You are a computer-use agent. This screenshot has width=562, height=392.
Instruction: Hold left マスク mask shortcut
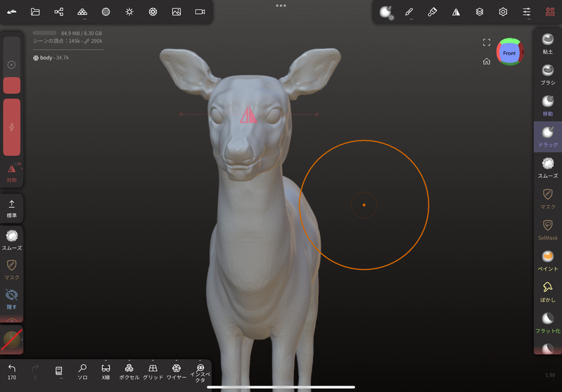(x=12, y=269)
